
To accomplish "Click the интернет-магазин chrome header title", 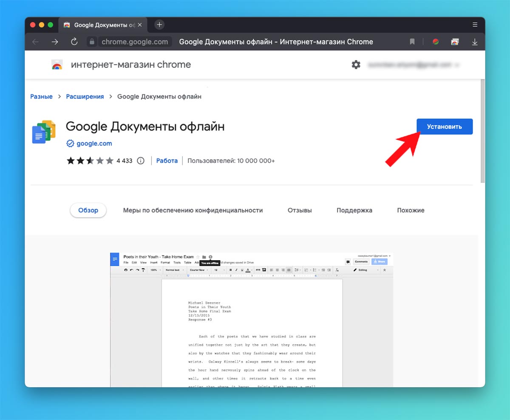I will click(131, 65).
